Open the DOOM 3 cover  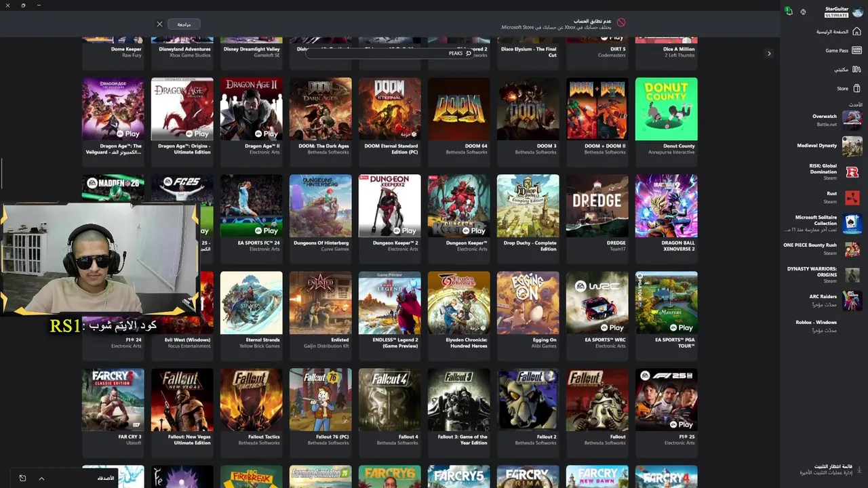pyautogui.click(x=528, y=109)
